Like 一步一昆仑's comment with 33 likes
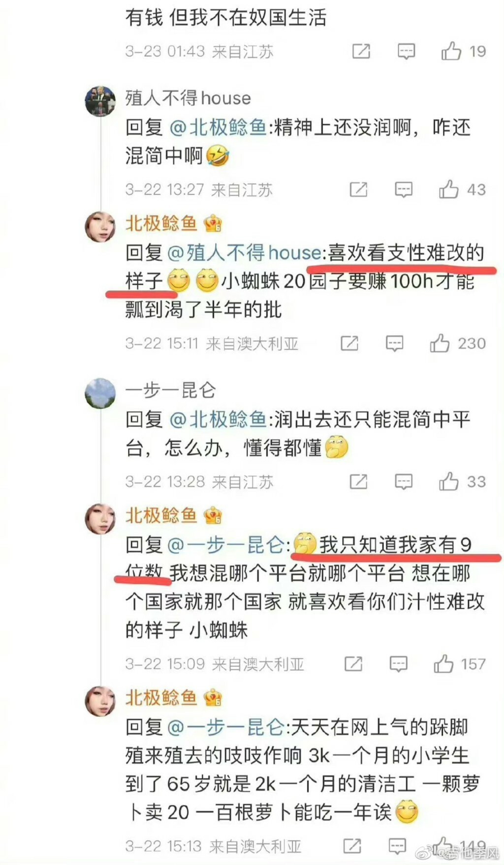The height and width of the screenshot is (865, 504). coord(448,481)
